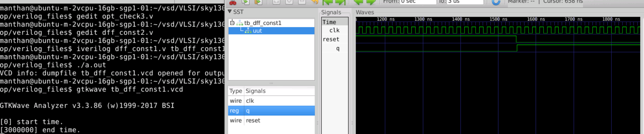Click the Zoom In toolbar icon

[289, 2]
